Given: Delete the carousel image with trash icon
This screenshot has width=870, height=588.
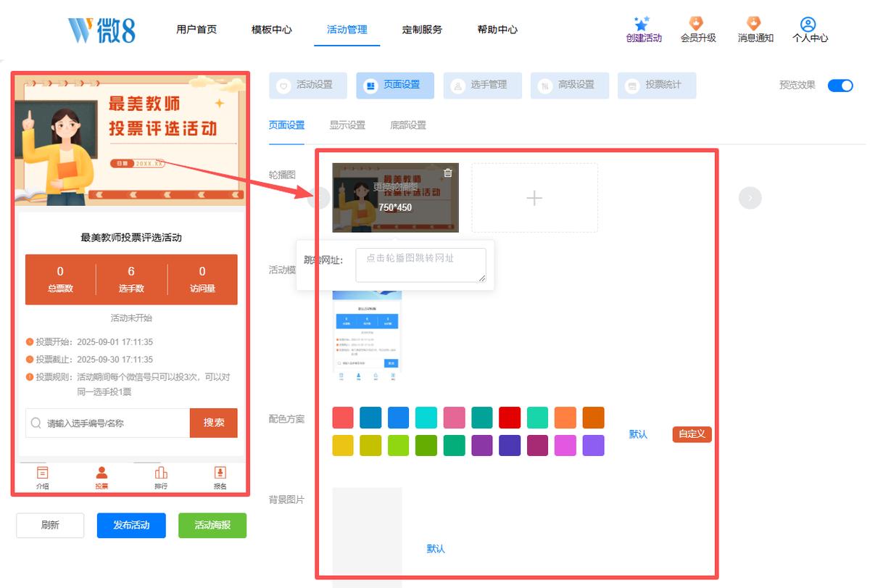Looking at the screenshot, I should pos(447,173).
